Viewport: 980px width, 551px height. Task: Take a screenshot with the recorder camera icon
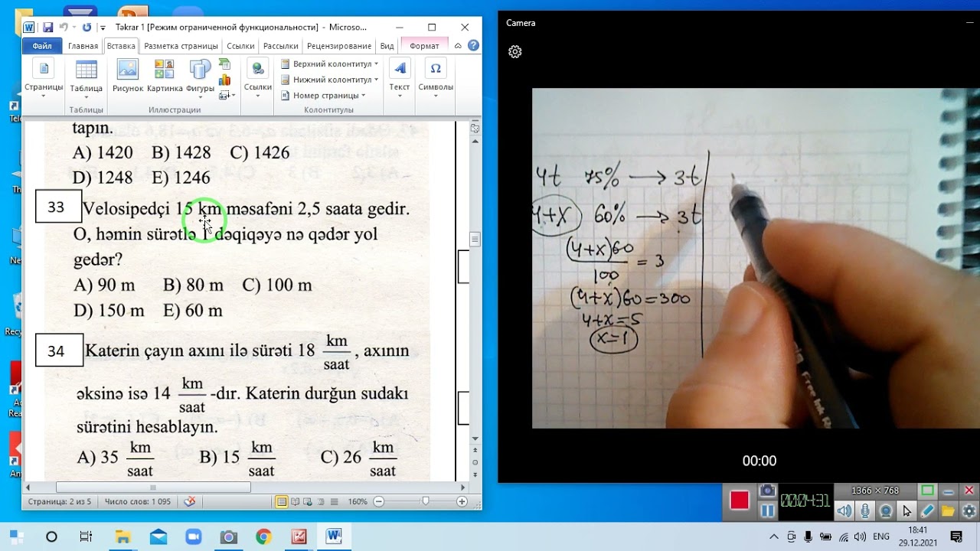[767, 491]
